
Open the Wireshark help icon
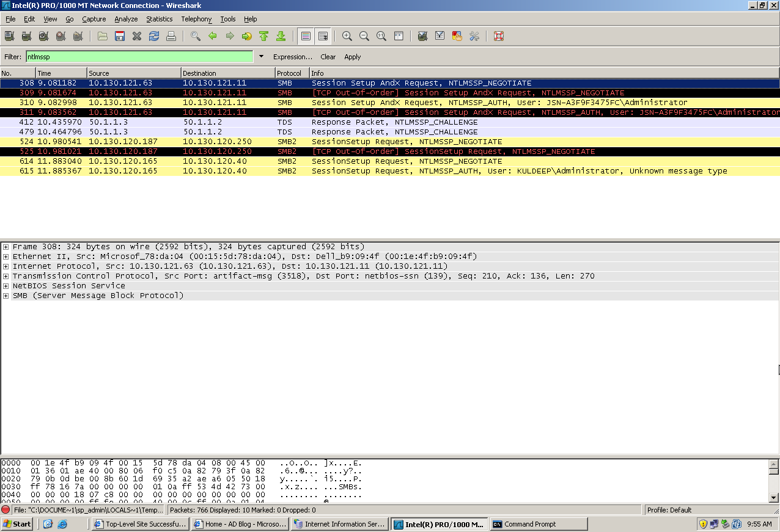[498, 36]
